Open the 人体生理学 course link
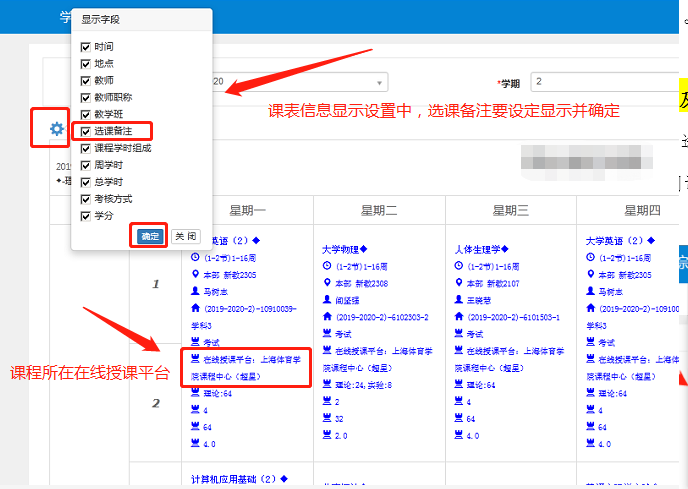 point(480,249)
